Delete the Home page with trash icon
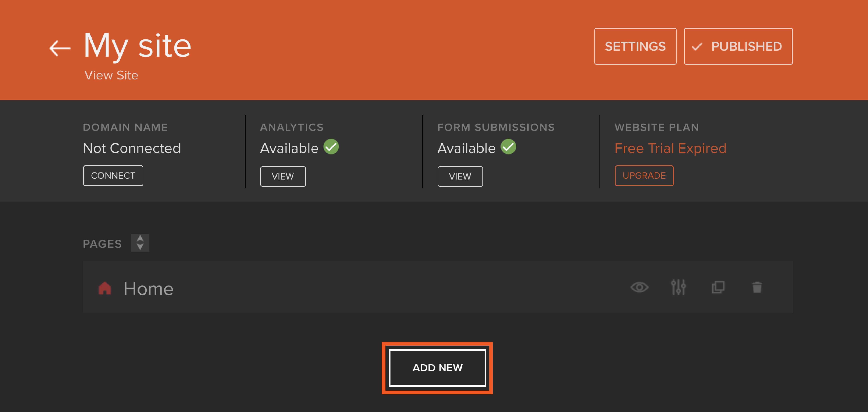 (757, 287)
